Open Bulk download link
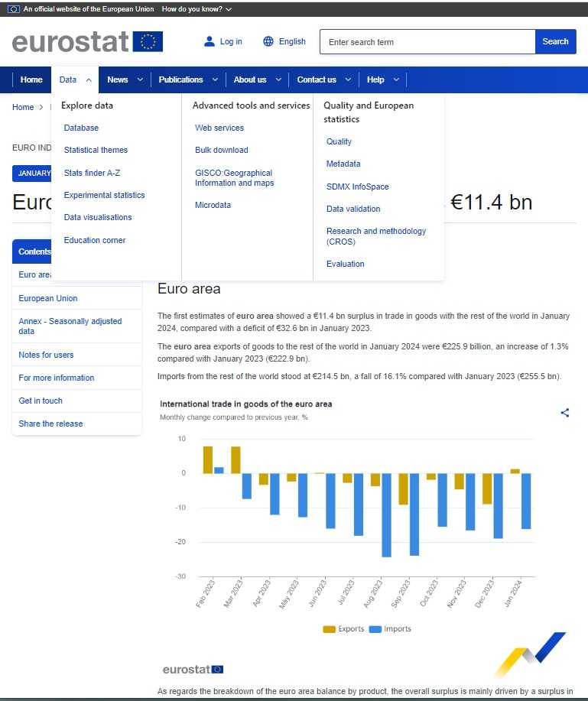This screenshot has width=588, height=701. tap(221, 150)
